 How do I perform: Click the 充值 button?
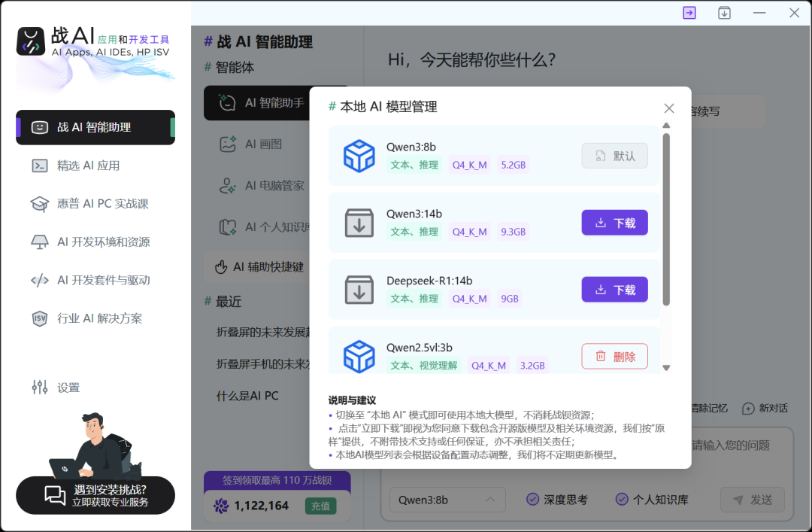pos(320,506)
